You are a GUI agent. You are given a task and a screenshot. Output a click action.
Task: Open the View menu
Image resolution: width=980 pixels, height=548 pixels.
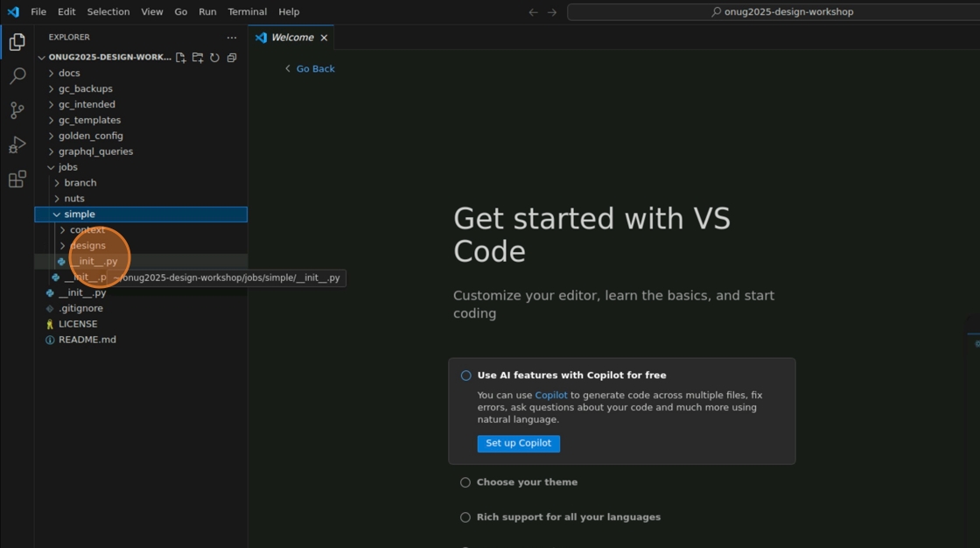point(152,11)
